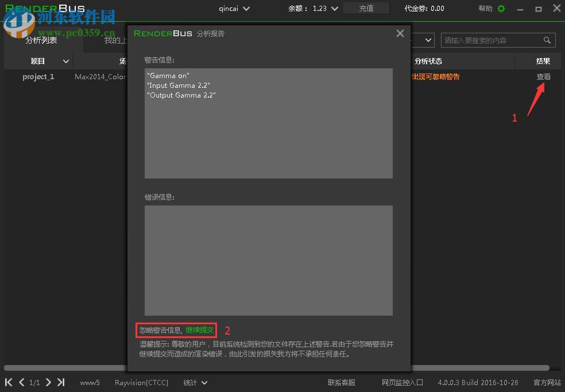565x392 pixels.
Task: Advance to the next page arrow
Action: pyautogui.click(x=48, y=382)
